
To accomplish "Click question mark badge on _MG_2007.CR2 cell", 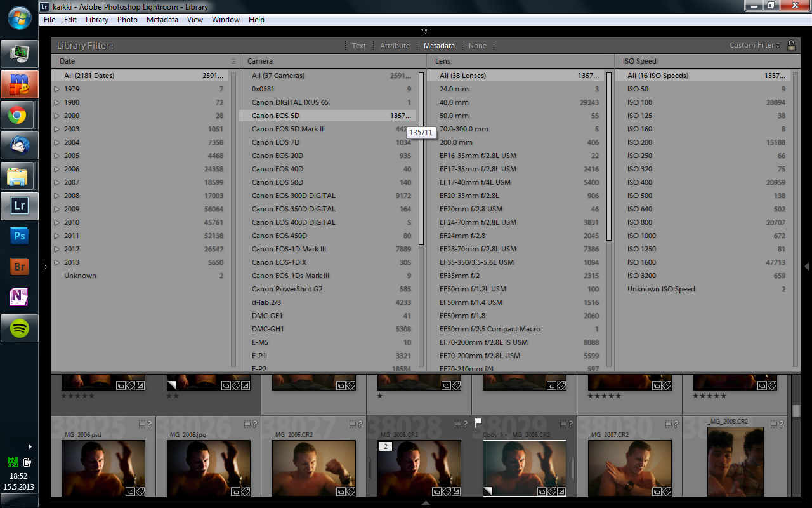I will click(x=676, y=424).
